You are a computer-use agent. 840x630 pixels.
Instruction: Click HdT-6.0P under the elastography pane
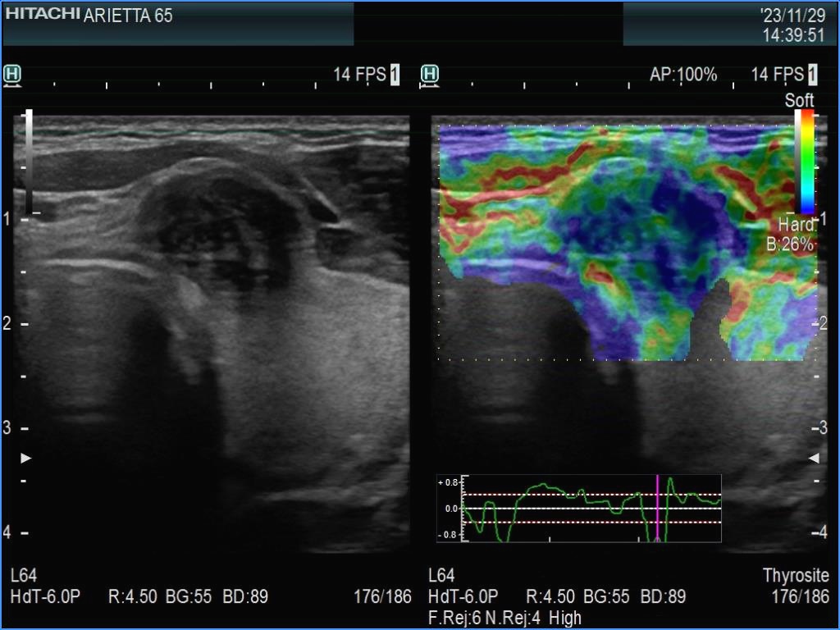coord(463,596)
